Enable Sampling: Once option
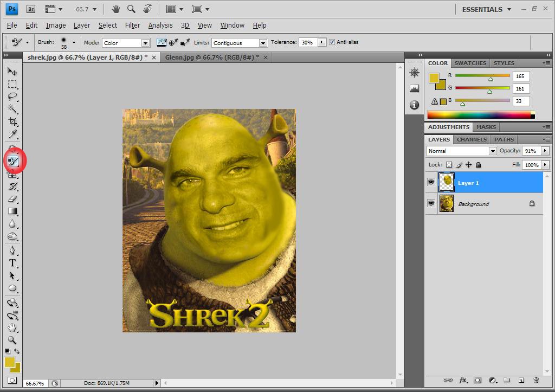Screen dimensions: 555x392 coord(173,42)
